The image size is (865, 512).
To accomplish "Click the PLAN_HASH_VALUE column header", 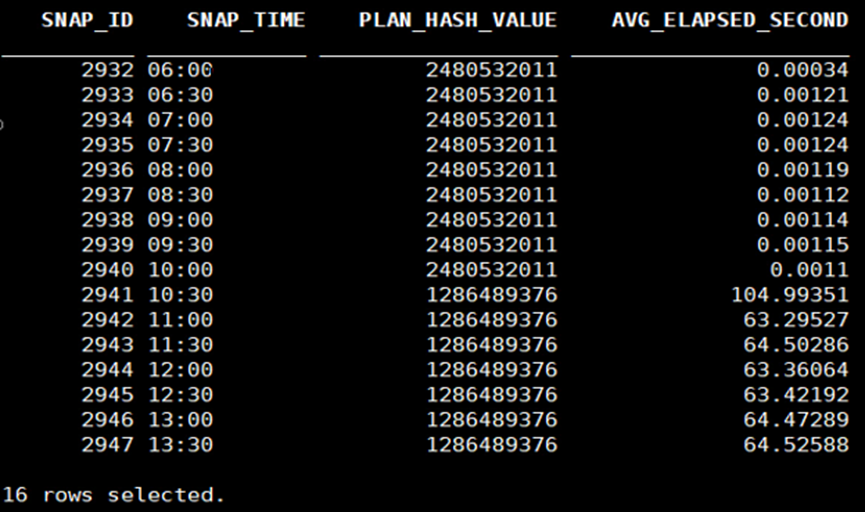I will click(457, 20).
